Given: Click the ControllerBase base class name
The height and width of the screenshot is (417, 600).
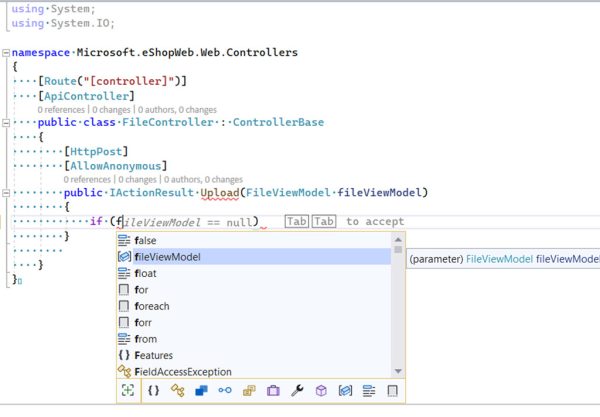Looking at the screenshot, I should click(278, 122).
